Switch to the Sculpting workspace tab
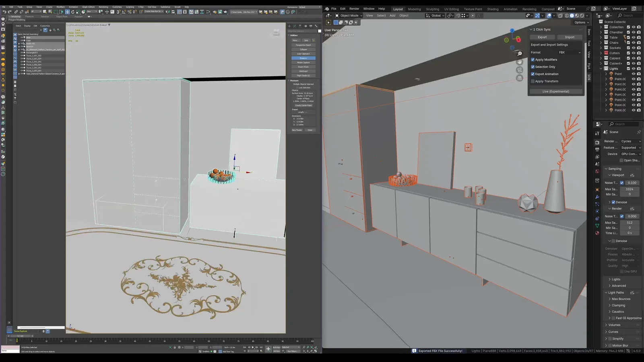The width and height of the screenshot is (644, 362). coord(432,9)
